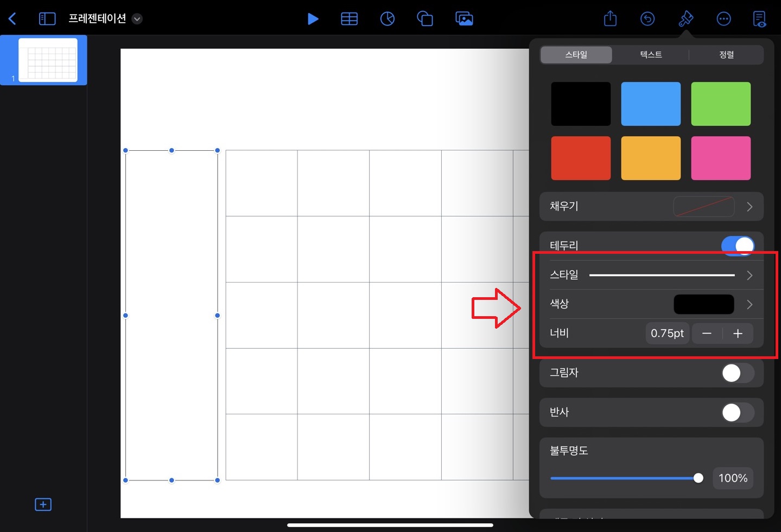
Task: Open the document view options icon
Action: [x=760, y=19]
